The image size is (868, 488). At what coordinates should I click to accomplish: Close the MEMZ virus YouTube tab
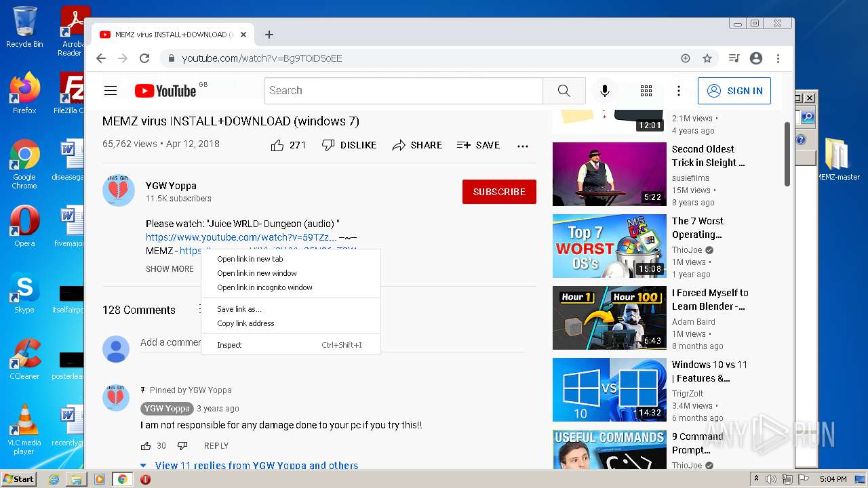click(243, 35)
